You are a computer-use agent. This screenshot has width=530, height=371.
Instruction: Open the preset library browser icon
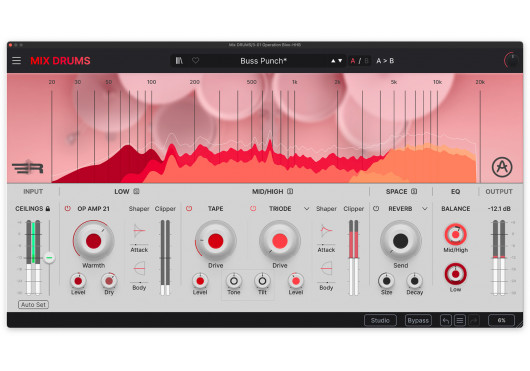tap(179, 61)
